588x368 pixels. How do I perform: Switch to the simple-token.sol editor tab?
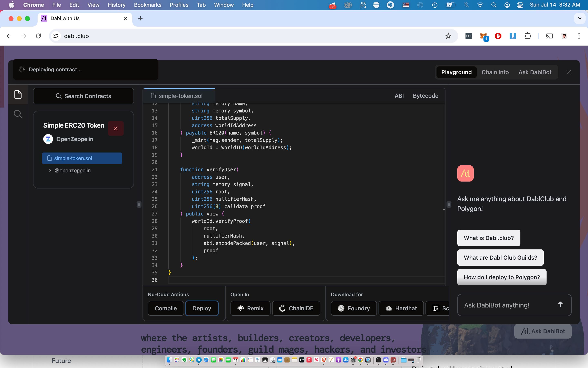(x=179, y=96)
